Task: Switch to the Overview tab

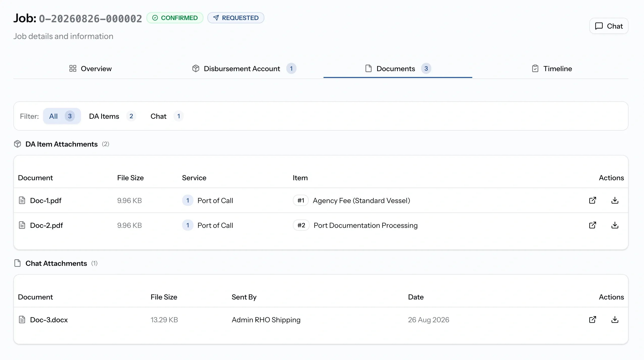Action: point(90,68)
